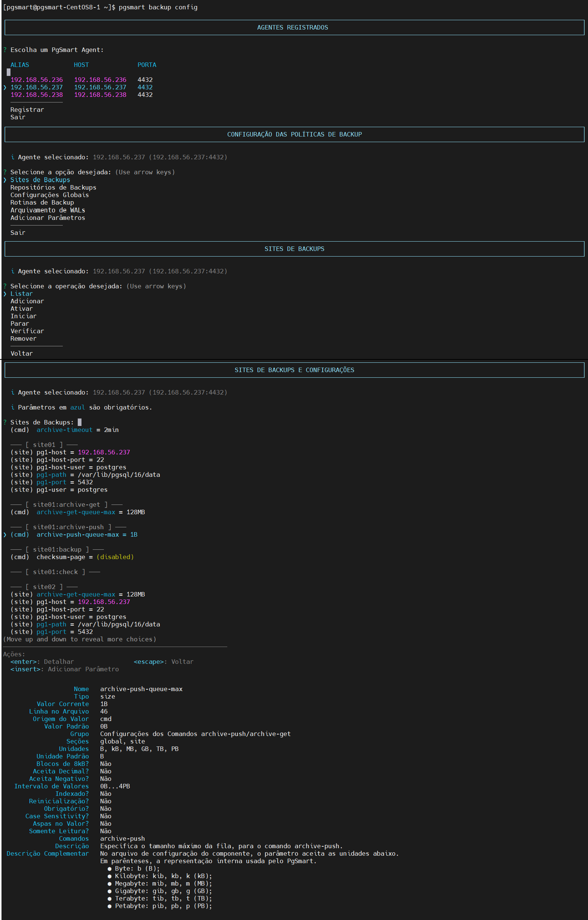The image size is (588, 920).
Task: Click the Grupo value text
Action: (x=196, y=734)
